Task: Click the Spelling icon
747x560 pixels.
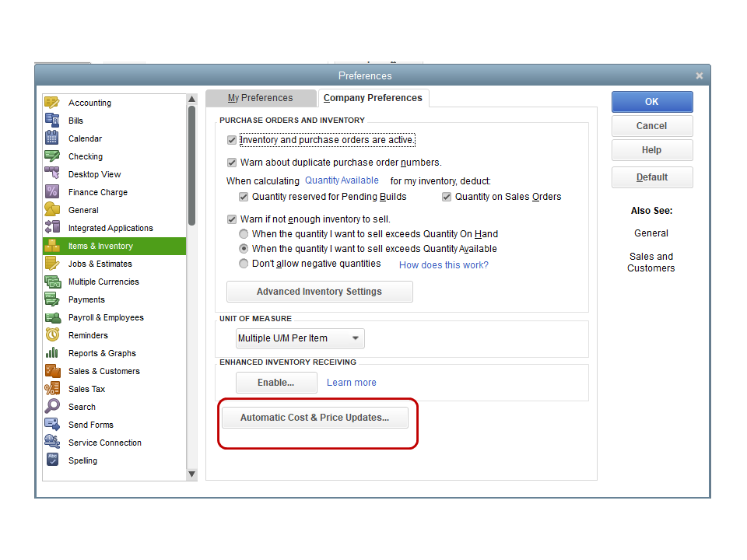Action: click(52, 460)
